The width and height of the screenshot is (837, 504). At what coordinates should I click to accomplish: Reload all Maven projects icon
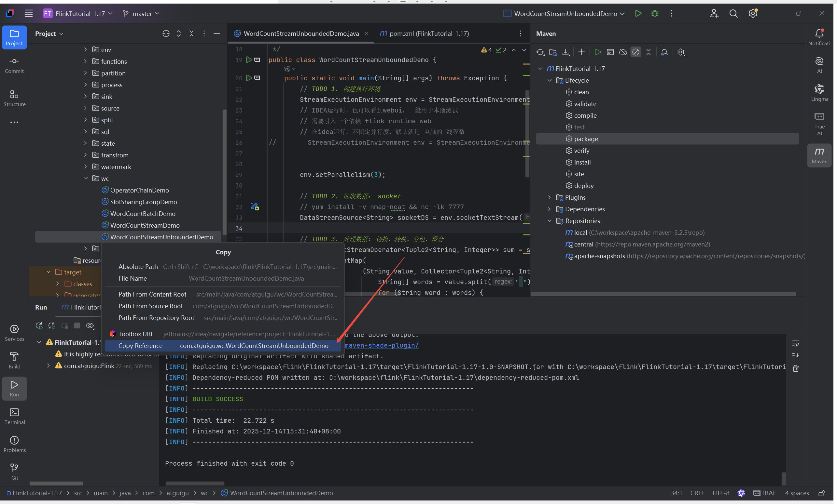tap(540, 52)
